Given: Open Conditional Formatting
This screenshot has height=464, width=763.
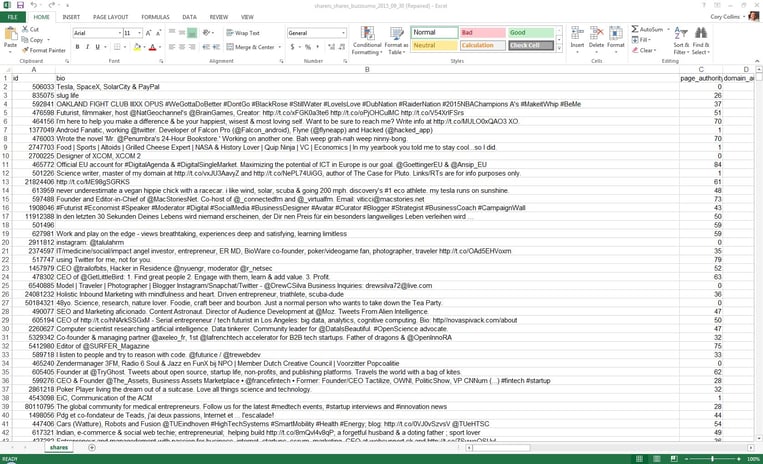Looking at the screenshot, I should [367, 41].
